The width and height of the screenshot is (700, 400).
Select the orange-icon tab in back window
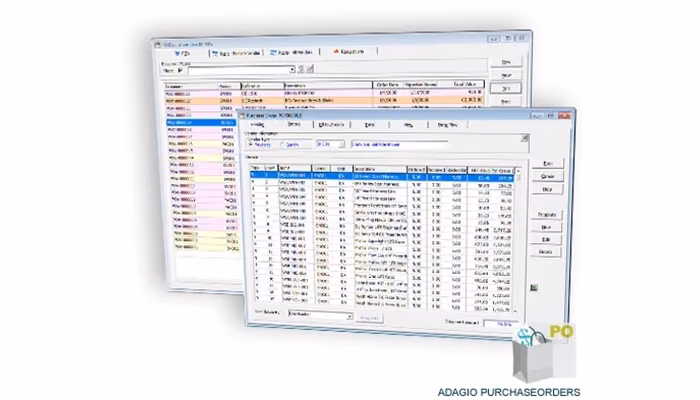point(349,52)
